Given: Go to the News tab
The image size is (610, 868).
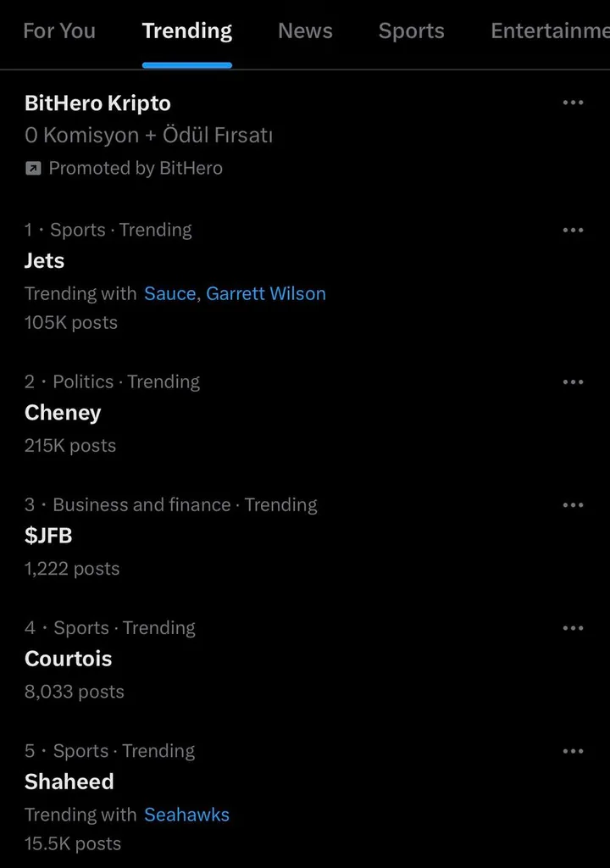Looking at the screenshot, I should coord(305,31).
